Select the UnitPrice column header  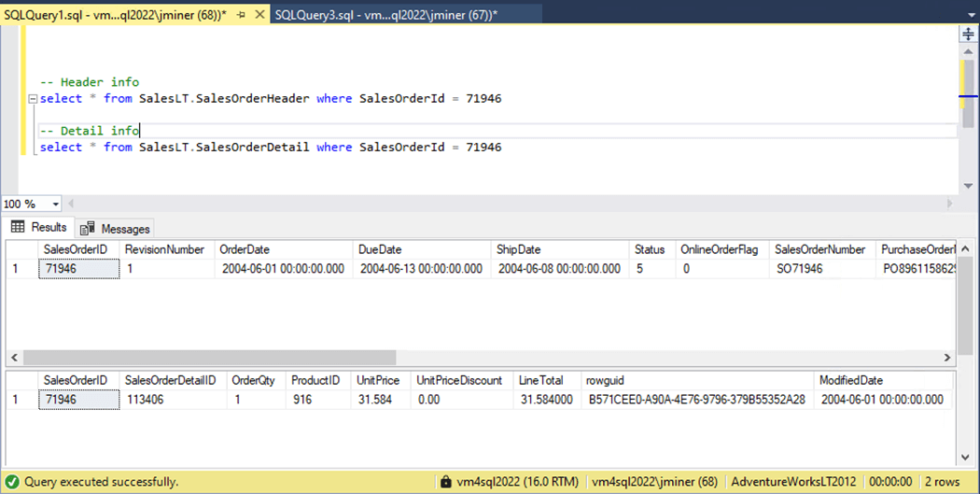click(x=381, y=380)
